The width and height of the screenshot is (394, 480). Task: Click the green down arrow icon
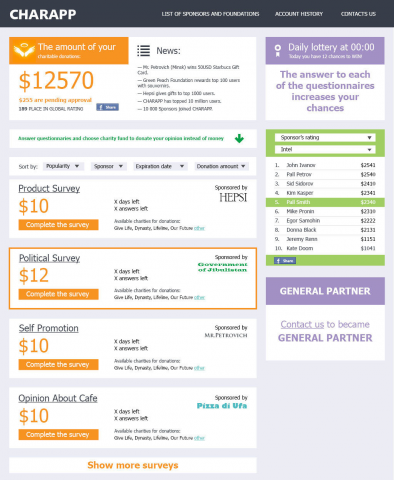[239, 138]
